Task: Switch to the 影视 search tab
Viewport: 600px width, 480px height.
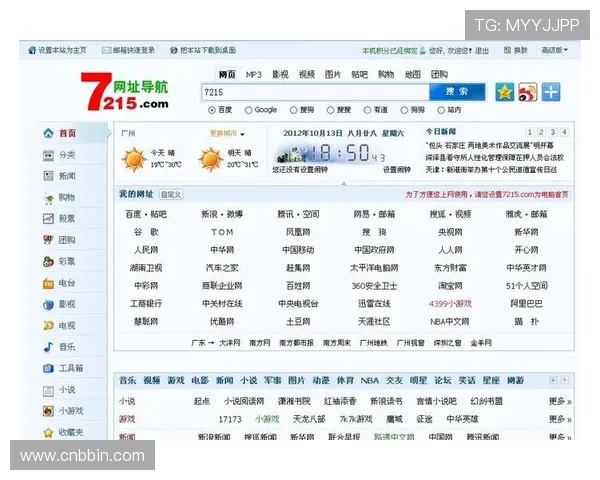Action: click(x=280, y=75)
